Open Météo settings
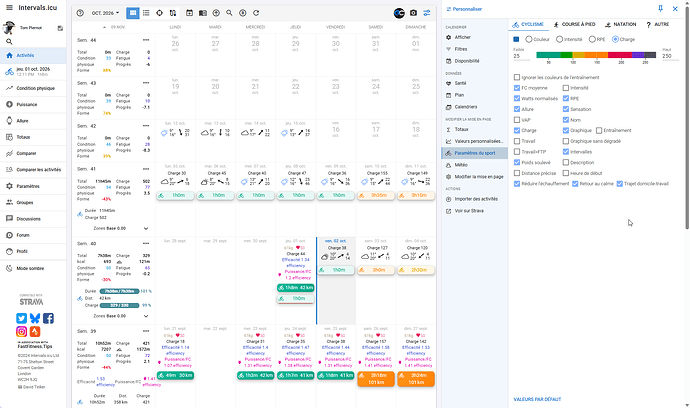Screen dimensions: 690x408 click(x=474, y=165)
